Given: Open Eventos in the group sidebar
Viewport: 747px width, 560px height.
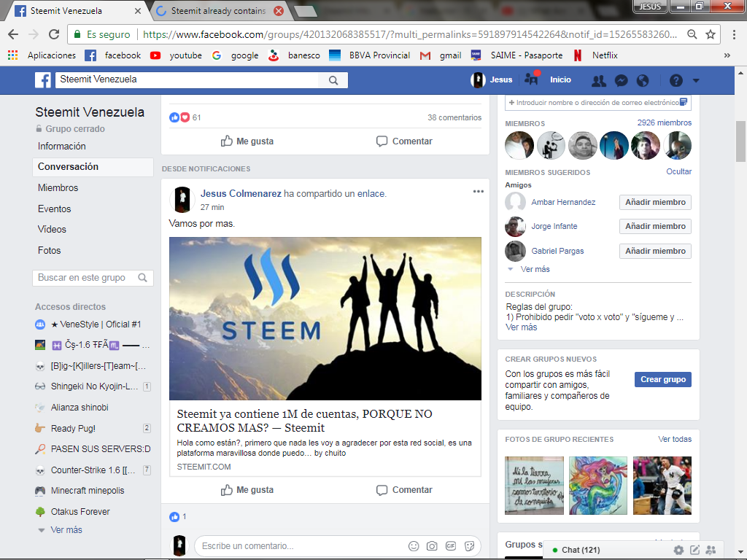Looking at the screenshot, I should [x=54, y=209].
